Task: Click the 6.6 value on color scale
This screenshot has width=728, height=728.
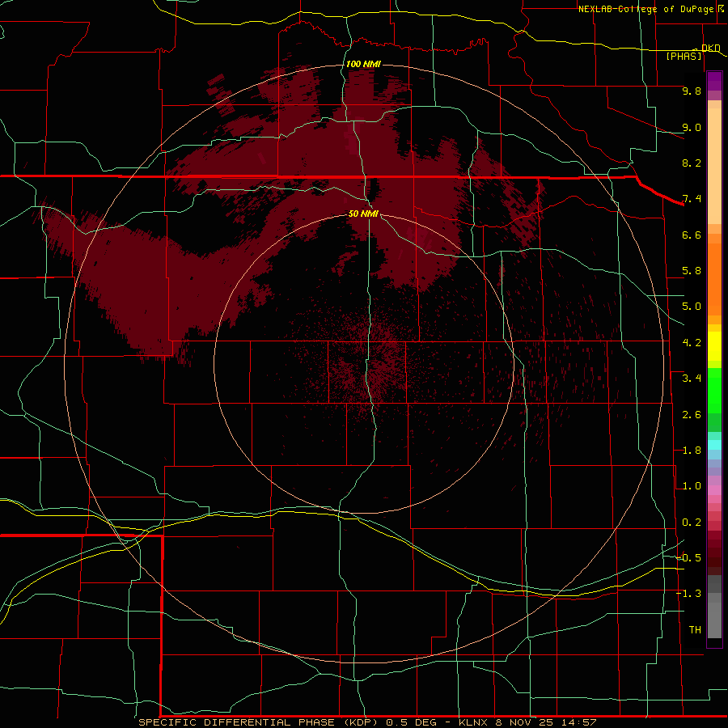Action: coord(692,235)
